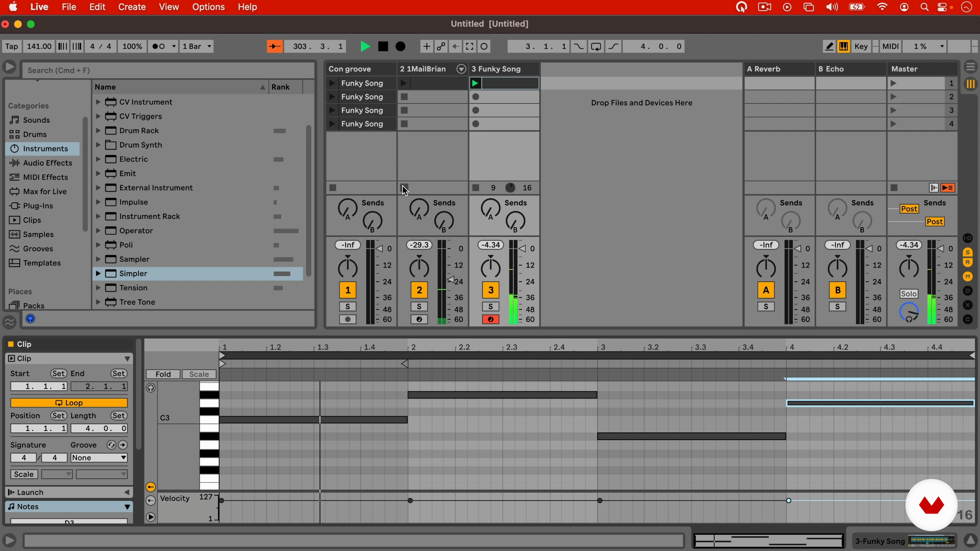This screenshot has width=980, height=551.
Task: Toggle the Follow playback arrow button
Action: click(274, 46)
